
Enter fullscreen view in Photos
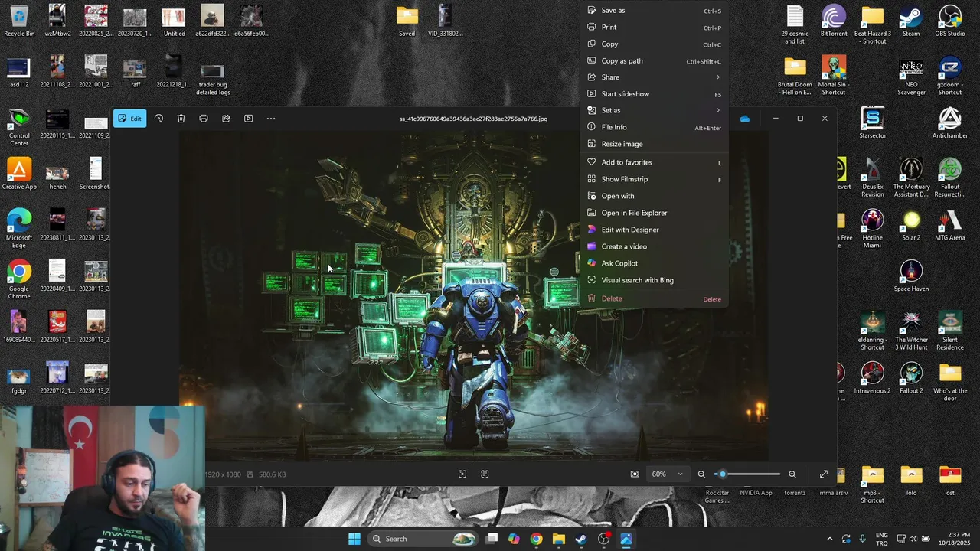[x=824, y=474]
